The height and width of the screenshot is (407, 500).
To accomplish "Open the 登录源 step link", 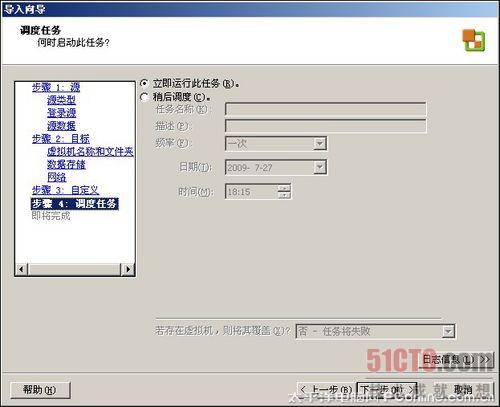I will [x=61, y=113].
